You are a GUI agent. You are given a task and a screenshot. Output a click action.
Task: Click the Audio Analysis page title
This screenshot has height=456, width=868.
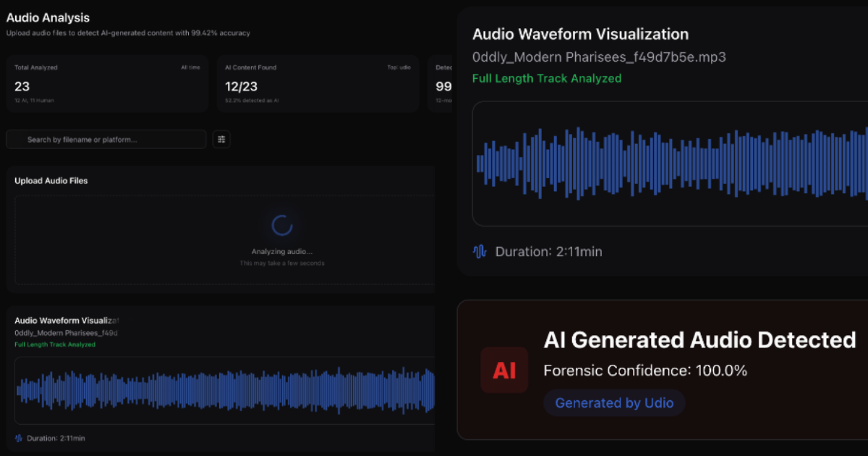(x=48, y=17)
